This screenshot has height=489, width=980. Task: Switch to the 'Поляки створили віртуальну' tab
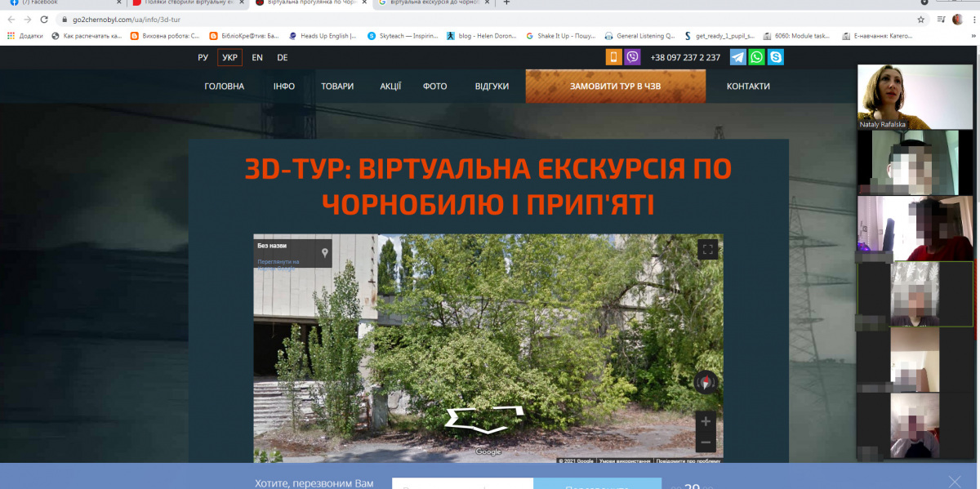tap(188, 3)
